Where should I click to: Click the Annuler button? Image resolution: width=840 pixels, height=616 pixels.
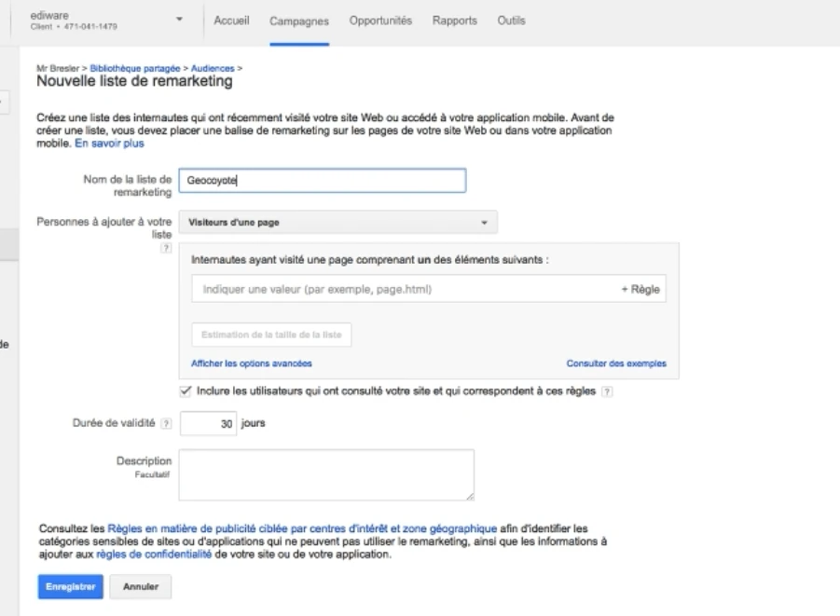(x=140, y=587)
